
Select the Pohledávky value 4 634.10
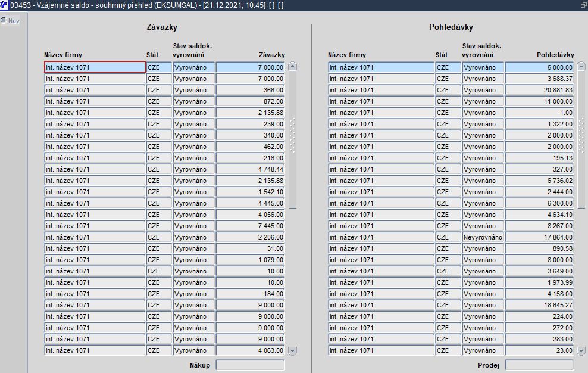pyautogui.click(x=539, y=215)
